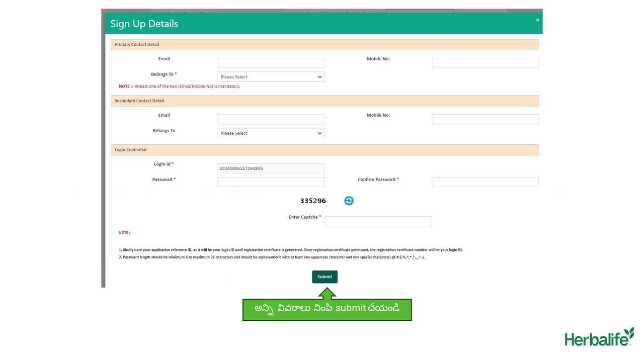Expand the Secondary Contact Belongs To dropdown
Viewport: 644px width, 362px height.
(x=271, y=133)
